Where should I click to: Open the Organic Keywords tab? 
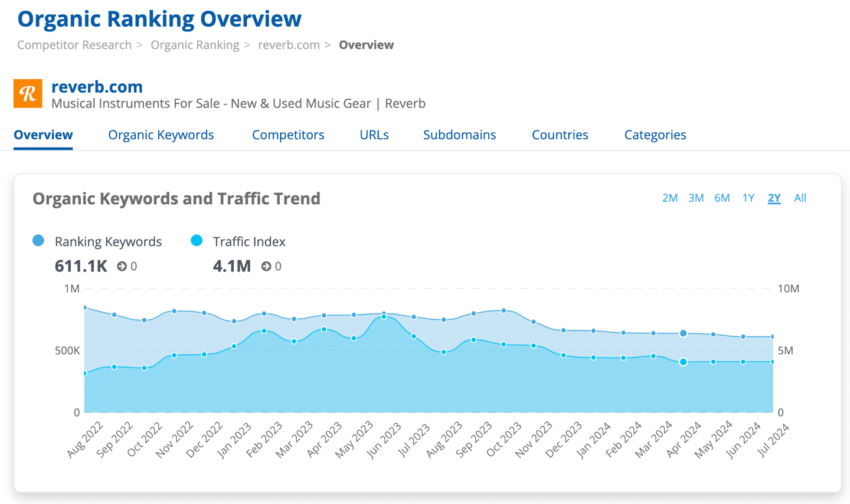pos(161,135)
